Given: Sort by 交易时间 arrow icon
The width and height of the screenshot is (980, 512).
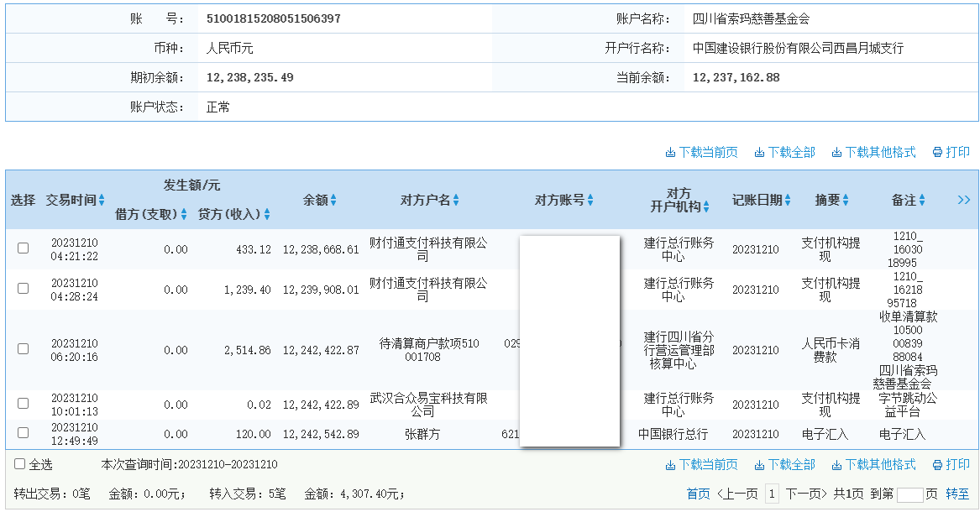Looking at the screenshot, I should coord(102,200).
